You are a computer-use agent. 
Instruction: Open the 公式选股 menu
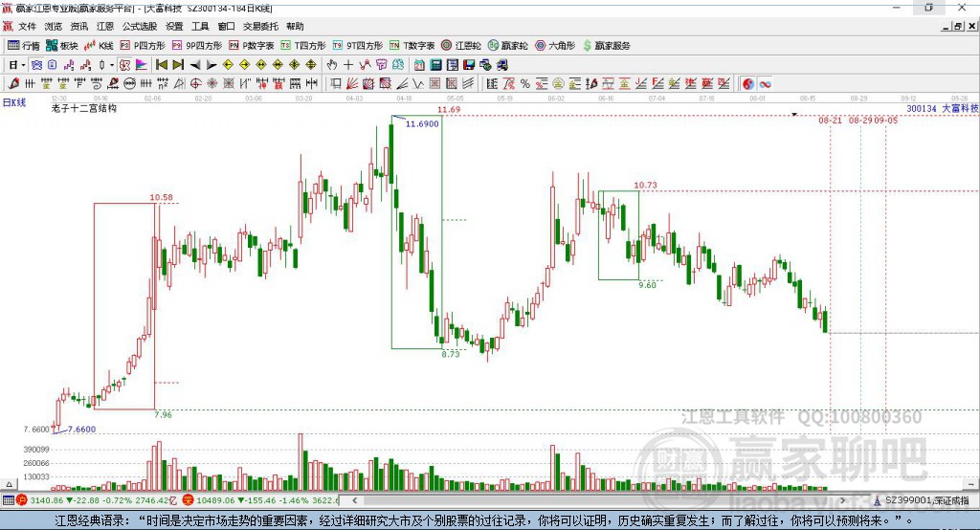[140, 26]
